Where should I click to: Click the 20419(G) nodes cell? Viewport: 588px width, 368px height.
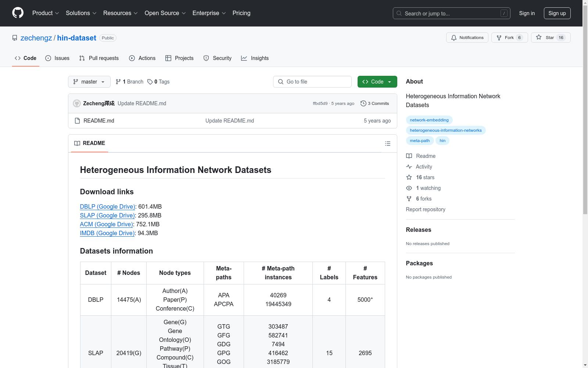[x=129, y=353]
